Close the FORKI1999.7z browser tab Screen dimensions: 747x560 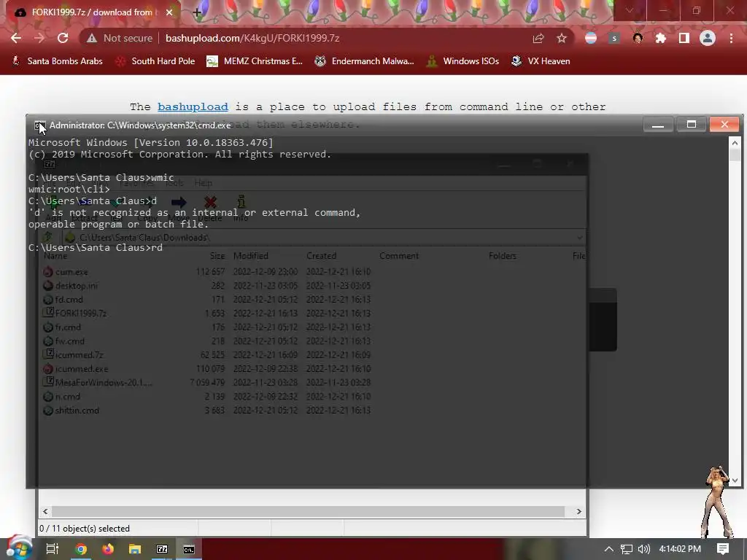[x=169, y=12]
